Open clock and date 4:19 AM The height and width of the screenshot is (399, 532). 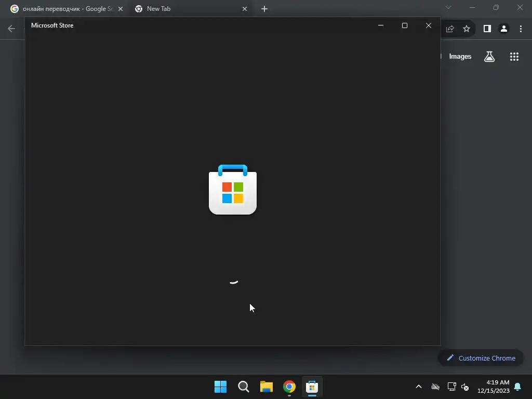point(494,387)
